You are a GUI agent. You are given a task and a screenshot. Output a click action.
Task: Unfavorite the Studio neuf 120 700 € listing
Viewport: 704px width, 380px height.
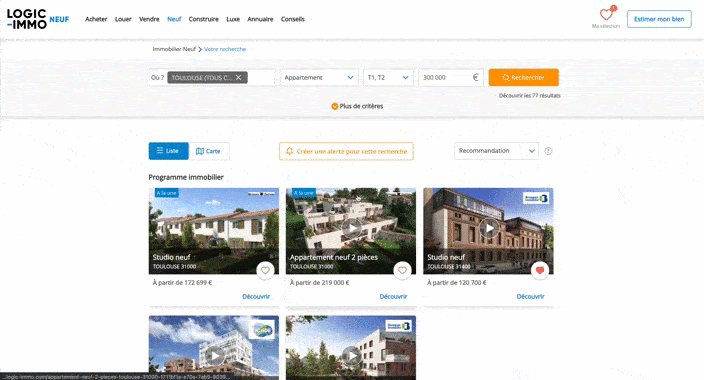click(540, 270)
